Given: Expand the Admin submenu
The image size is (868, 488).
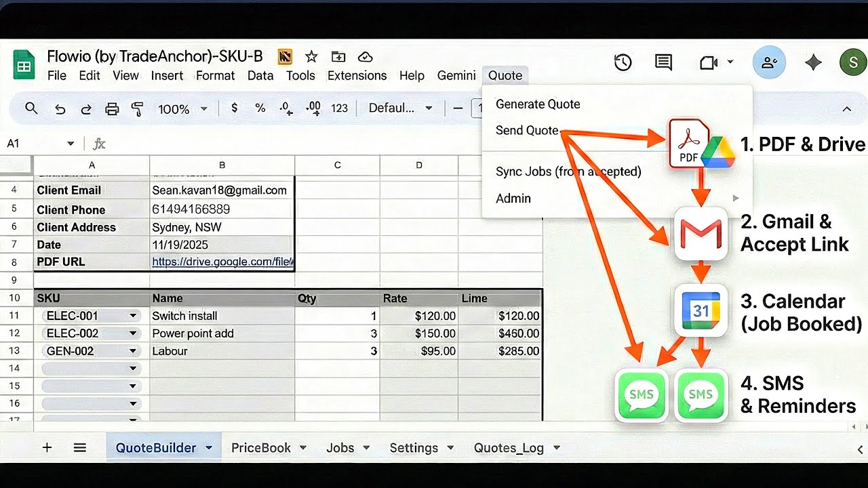Looking at the screenshot, I should coord(617,198).
